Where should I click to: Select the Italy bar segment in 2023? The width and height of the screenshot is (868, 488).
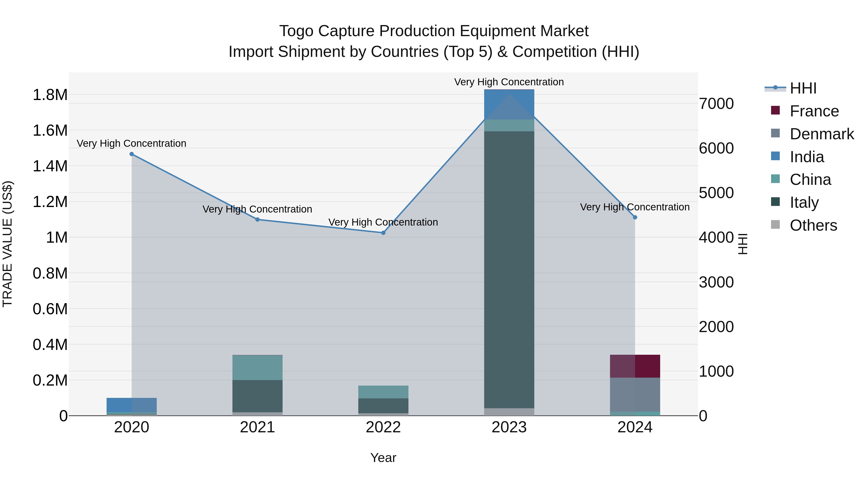(509, 270)
